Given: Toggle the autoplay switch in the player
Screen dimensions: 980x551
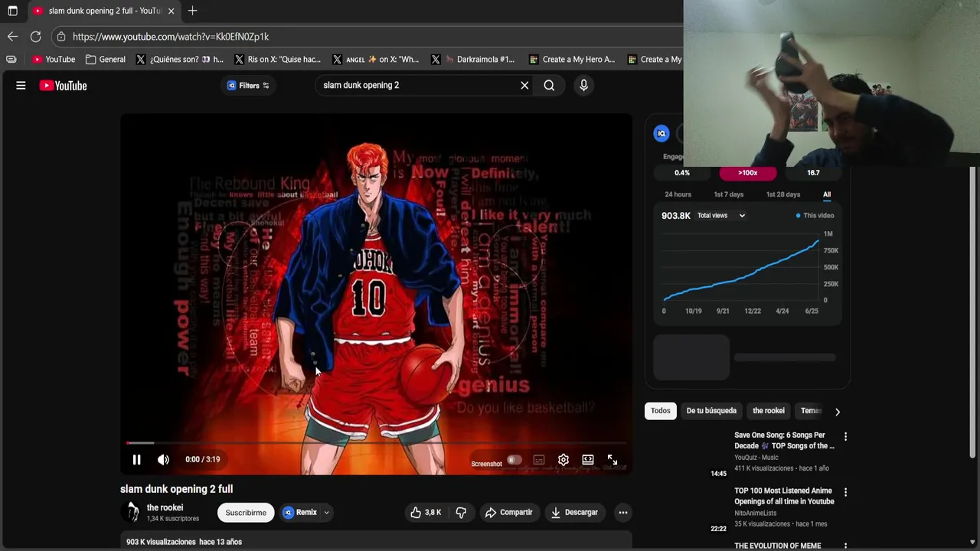Looking at the screenshot, I should pos(514,460).
